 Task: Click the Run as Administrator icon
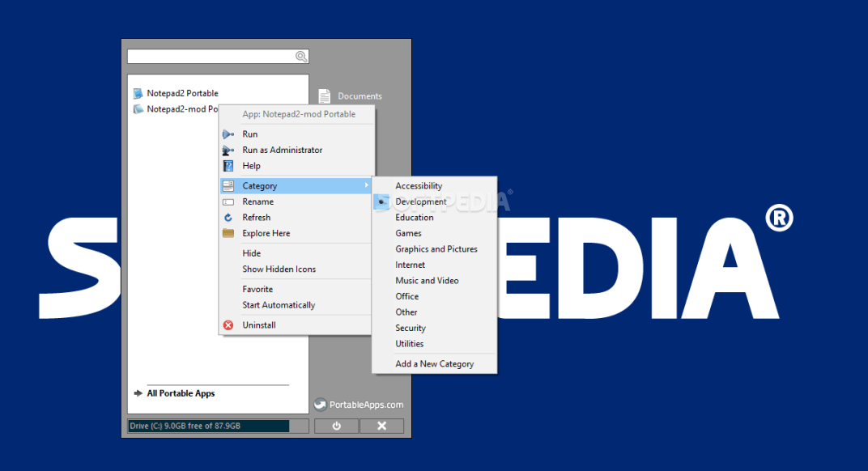coord(228,150)
